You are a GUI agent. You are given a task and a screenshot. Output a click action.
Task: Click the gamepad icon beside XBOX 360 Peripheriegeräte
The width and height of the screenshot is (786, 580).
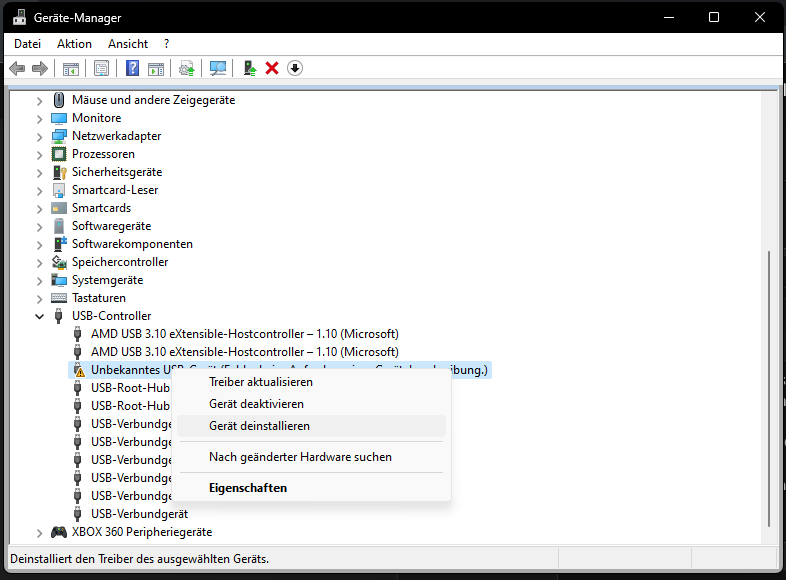coord(59,532)
